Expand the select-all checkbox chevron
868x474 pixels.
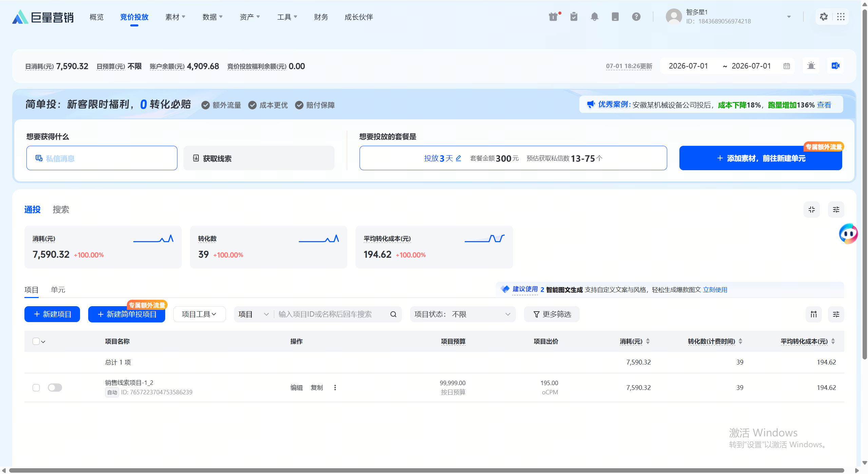tap(43, 342)
